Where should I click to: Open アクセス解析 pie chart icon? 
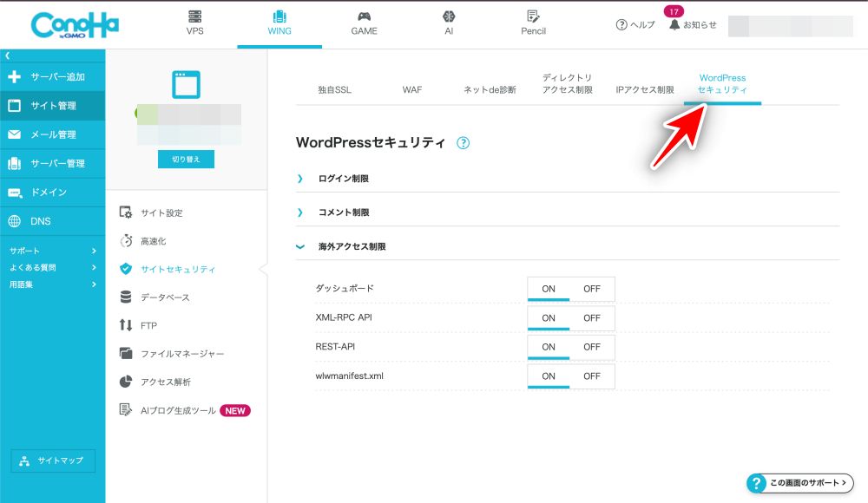[x=126, y=382]
